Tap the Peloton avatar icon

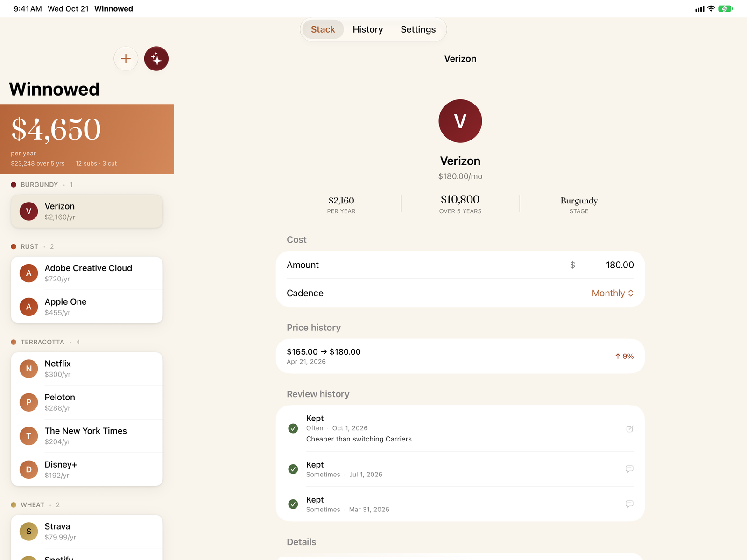(29, 402)
